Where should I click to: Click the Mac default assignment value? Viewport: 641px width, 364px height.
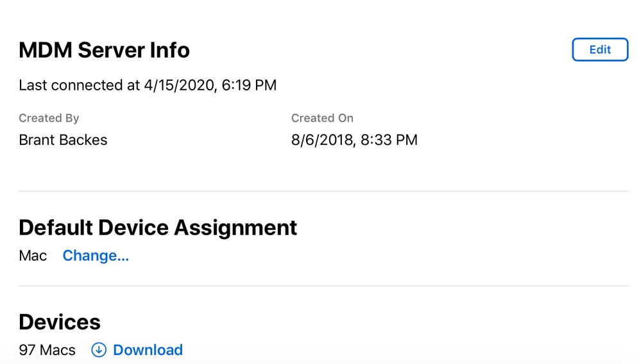[x=33, y=256]
